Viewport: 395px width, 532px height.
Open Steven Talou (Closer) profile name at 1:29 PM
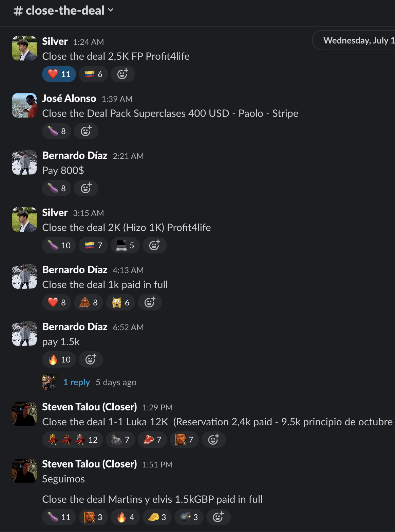point(90,407)
